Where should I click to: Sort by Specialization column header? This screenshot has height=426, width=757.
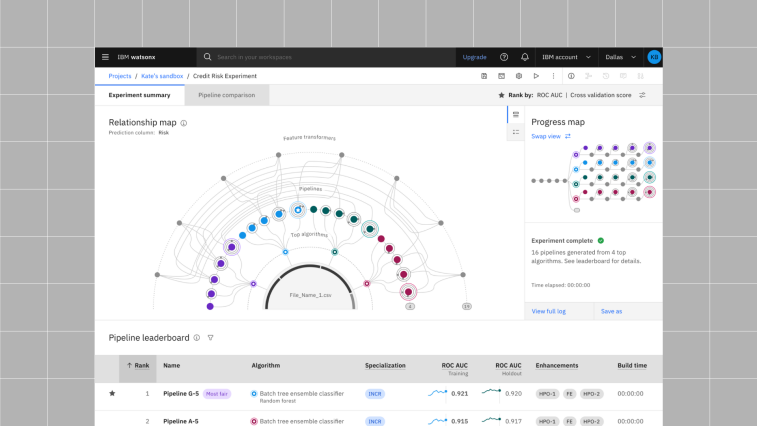point(385,366)
